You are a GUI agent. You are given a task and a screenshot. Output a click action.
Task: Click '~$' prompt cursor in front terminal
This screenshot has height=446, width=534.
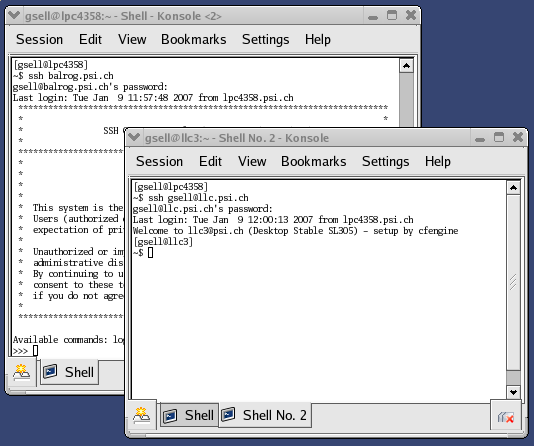151,253
